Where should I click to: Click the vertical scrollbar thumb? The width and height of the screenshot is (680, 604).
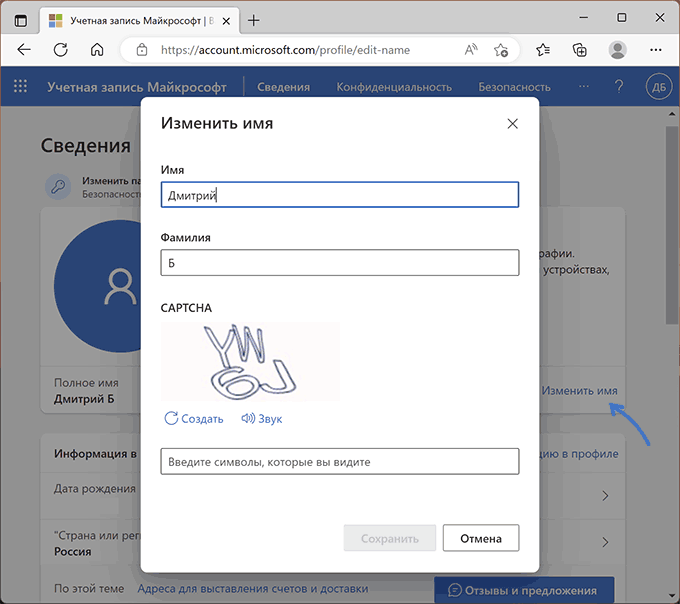[672, 225]
